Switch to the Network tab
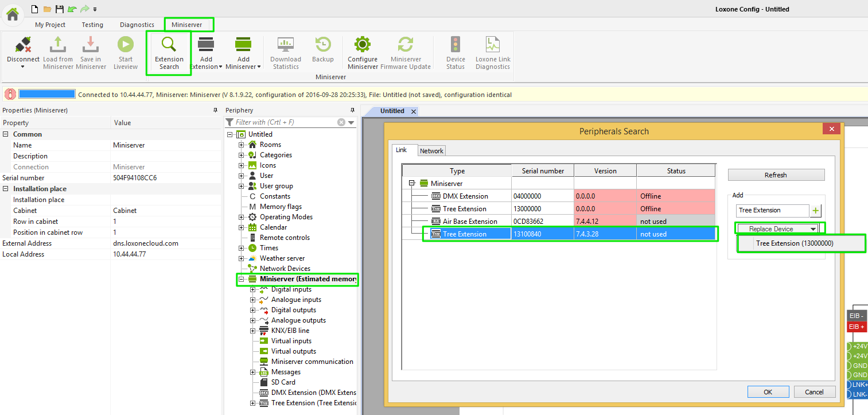This screenshot has width=868, height=415. (431, 151)
